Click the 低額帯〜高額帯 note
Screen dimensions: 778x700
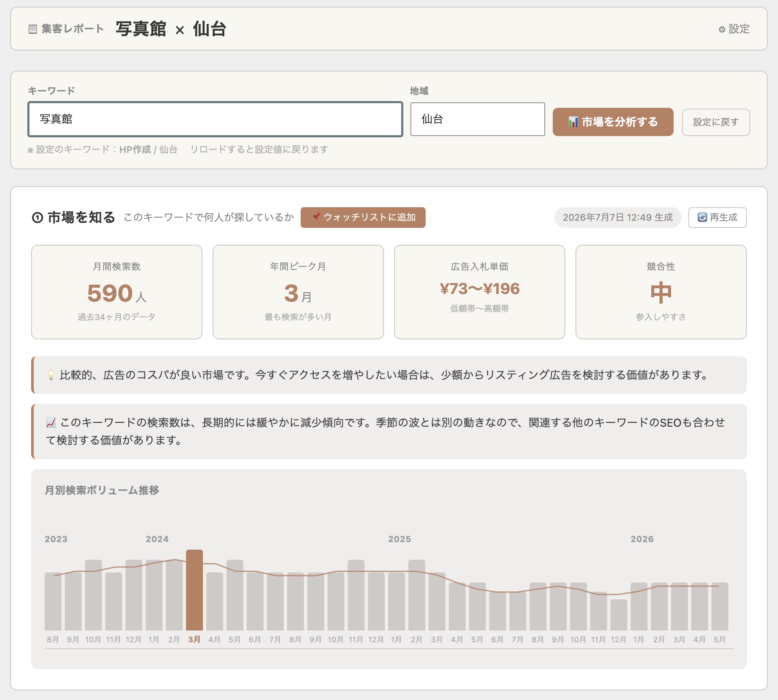pos(480,308)
